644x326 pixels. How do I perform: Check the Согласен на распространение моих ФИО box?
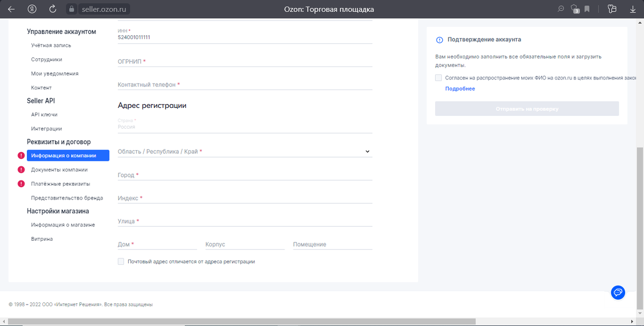438,78
